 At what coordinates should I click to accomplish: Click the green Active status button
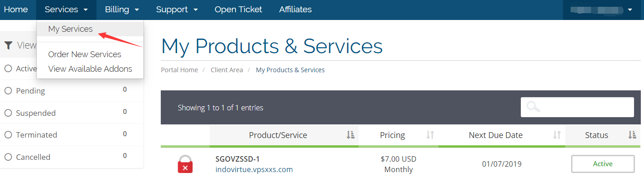602,164
